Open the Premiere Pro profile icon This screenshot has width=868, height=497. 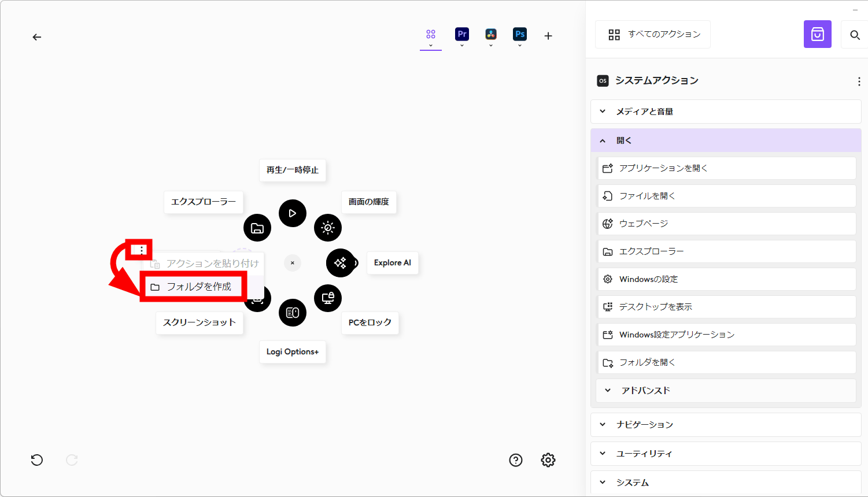(461, 35)
